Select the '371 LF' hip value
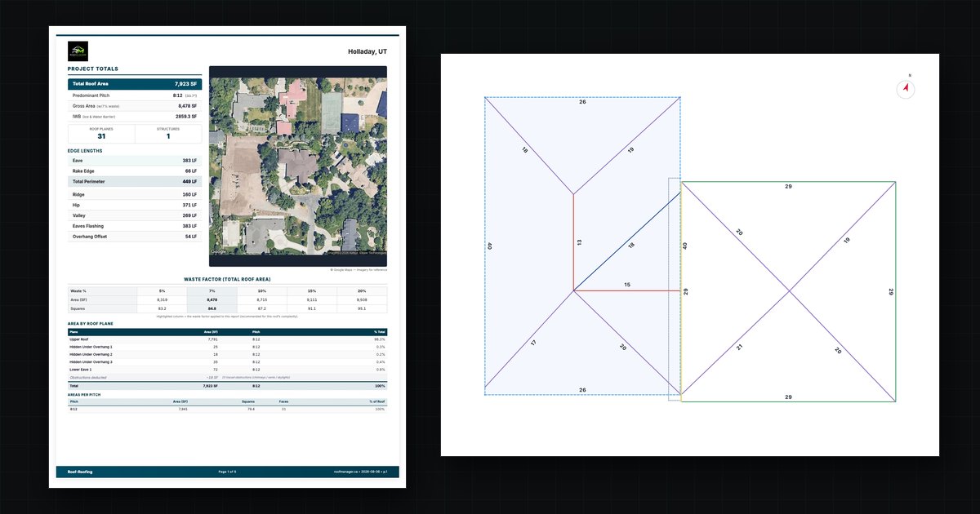This screenshot has width=980, height=514. (189, 205)
